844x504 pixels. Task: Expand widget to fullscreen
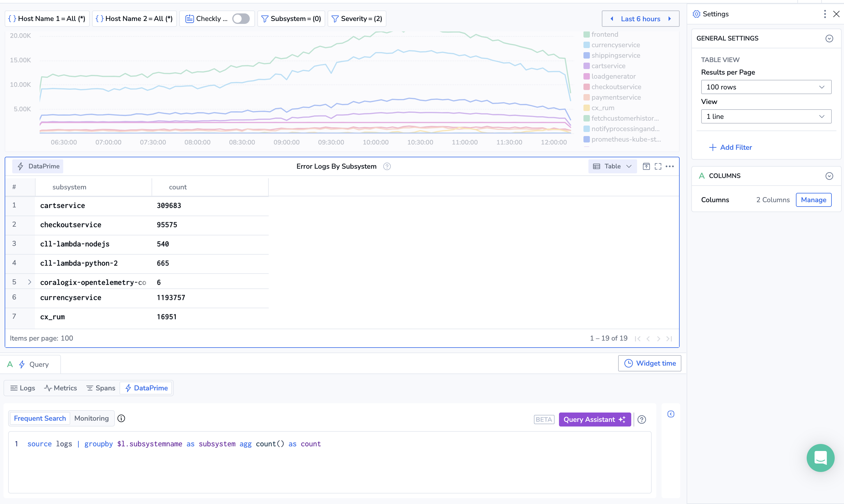point(658,166)
